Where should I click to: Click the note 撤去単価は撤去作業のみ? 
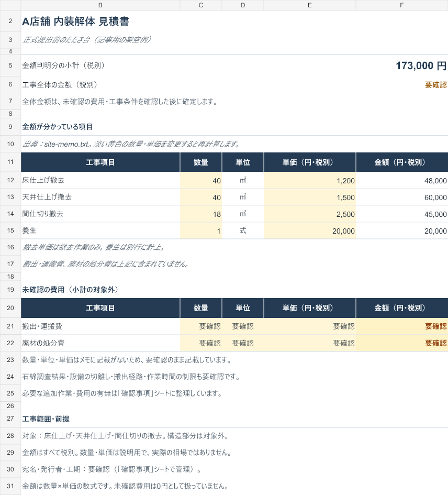point(93,247)
